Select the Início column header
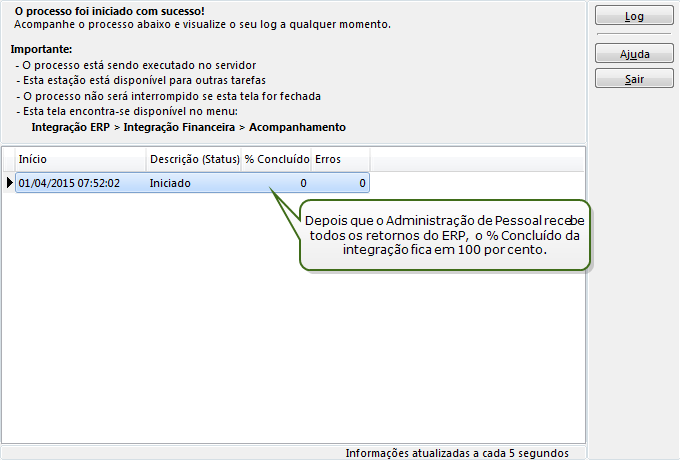 81,159
